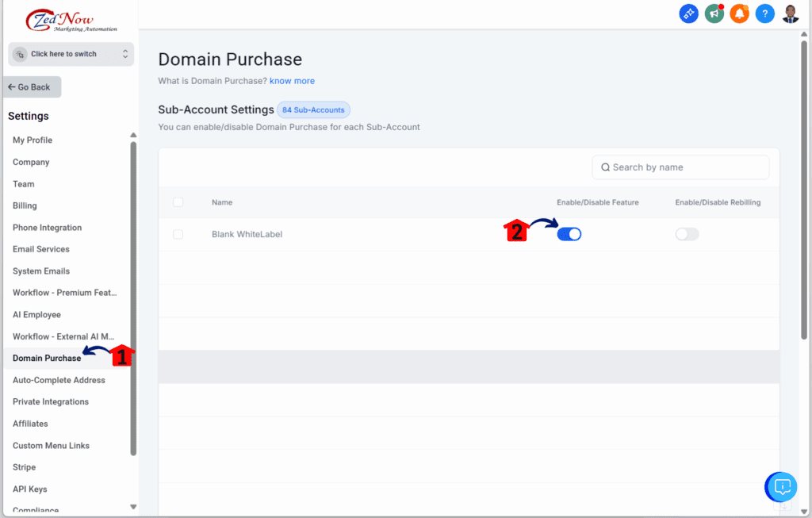Click the settings sidebar scroll-up arrow
This screenshot has height=518, width=812.
[x=133, y=135]
